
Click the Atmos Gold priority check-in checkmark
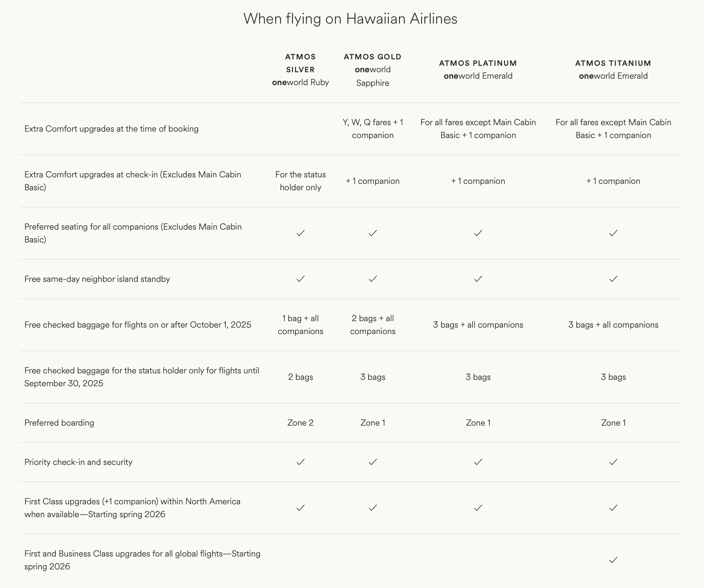[373, 462]
